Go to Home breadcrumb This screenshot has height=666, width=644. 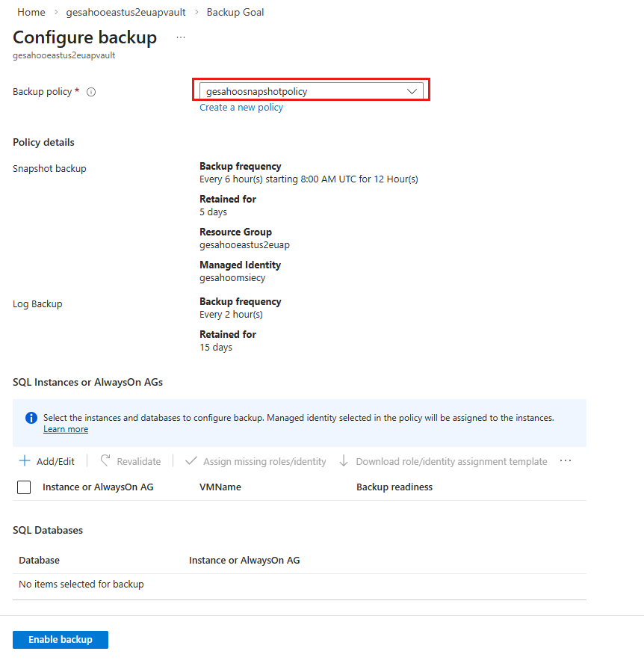(31, 12)
